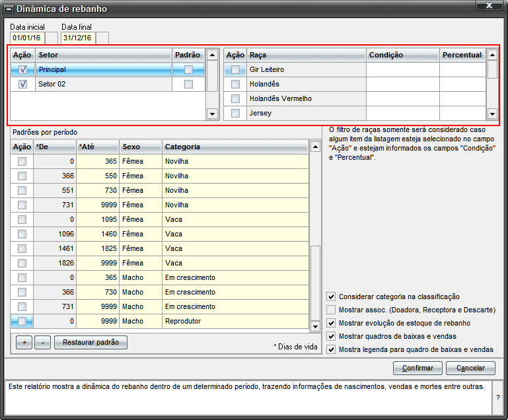
Task: Open calendar picker next to Data inicial
Action: pos(51,38)
